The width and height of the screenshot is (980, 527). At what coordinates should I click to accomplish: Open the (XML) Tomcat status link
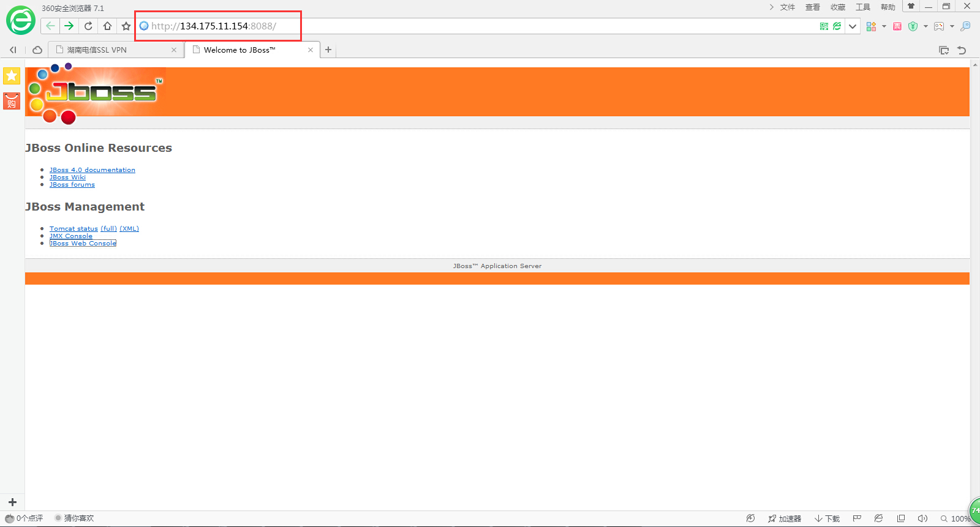[x=129, y=229]
